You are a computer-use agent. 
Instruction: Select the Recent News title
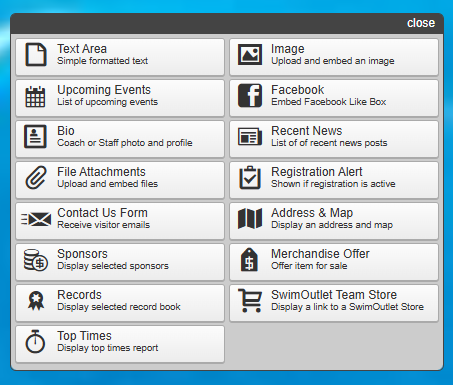point(307,131)
